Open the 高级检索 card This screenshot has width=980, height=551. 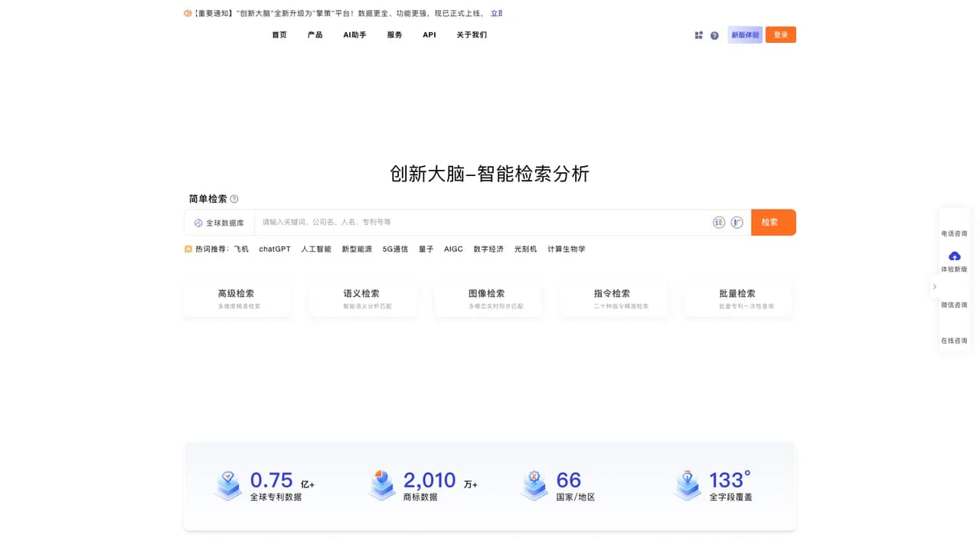(237, 298)
